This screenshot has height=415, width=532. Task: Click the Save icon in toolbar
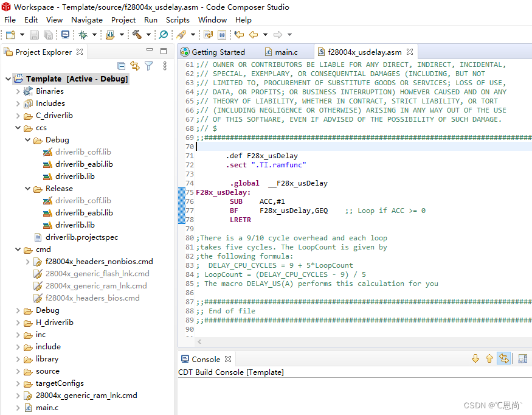[34, 35]
